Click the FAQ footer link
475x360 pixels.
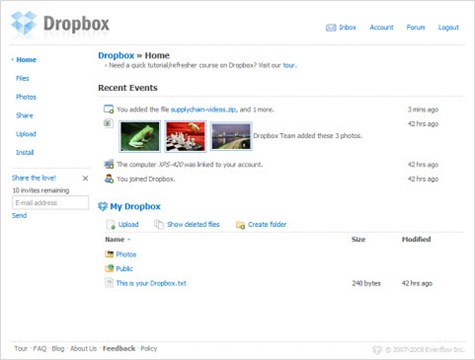point(40,348)
